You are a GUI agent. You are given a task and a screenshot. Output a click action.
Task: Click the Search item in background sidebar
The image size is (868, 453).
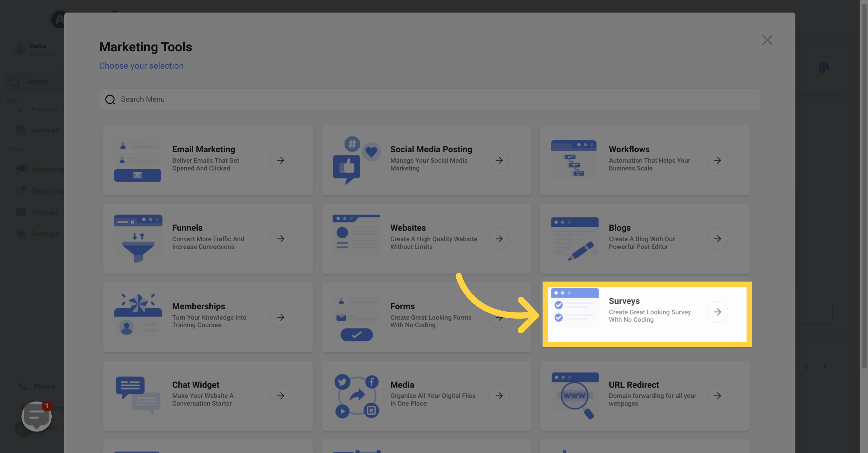coord(35,82)
